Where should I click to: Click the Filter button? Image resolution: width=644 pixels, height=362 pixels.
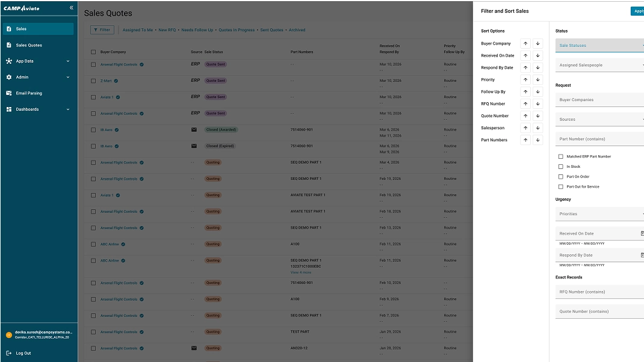(x=102, y=30)
